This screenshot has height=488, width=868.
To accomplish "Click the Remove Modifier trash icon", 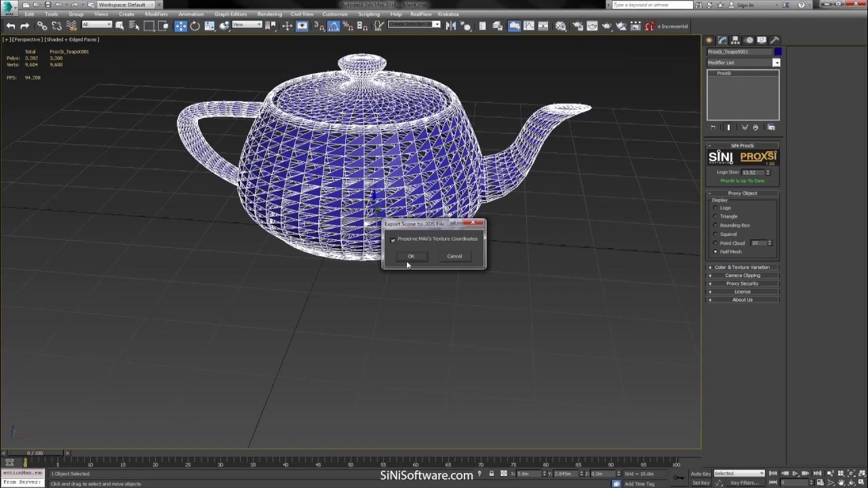I will [x=755, y=127].
